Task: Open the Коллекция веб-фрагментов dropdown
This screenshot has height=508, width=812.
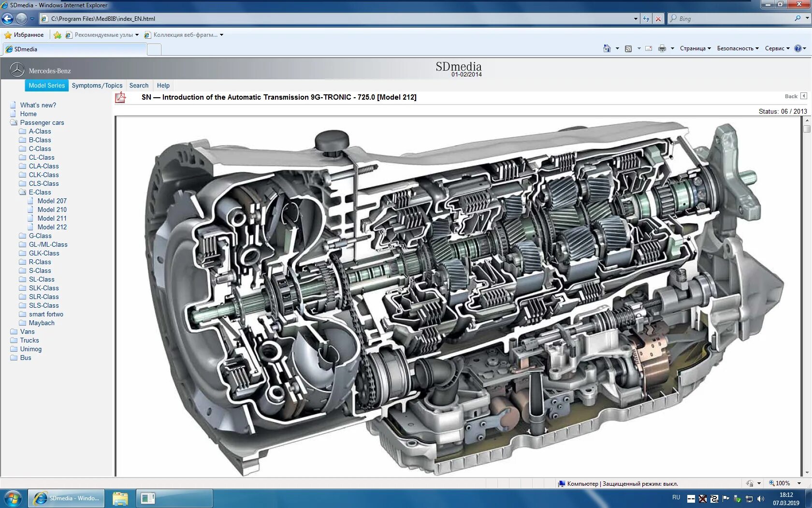Action: coord(184,35)
